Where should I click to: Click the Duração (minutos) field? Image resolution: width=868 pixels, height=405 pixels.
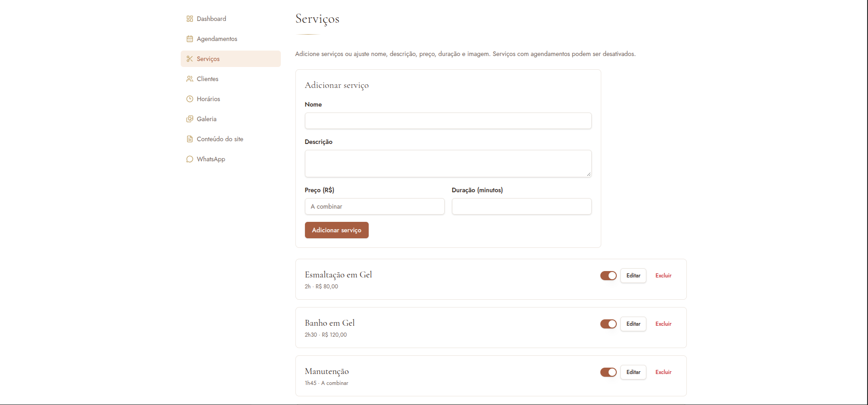click(x=522, y=206)
